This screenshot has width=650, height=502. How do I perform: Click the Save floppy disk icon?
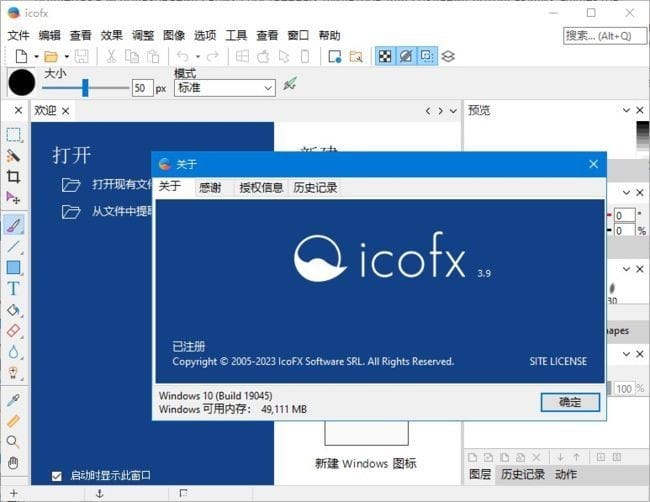(x=82, y=56)
